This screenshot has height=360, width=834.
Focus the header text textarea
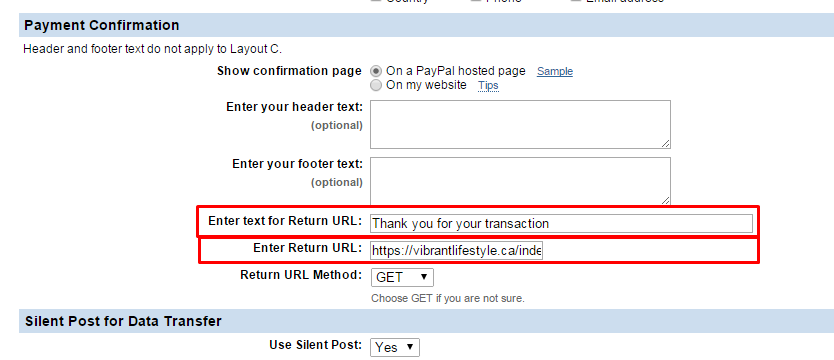click(x=520, y=124)
